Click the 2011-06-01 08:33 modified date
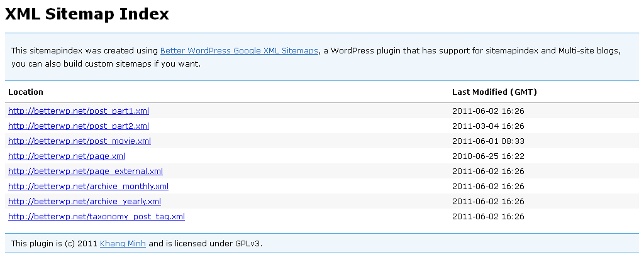This screenshot has width=644, height=262. tap(488, 141)
